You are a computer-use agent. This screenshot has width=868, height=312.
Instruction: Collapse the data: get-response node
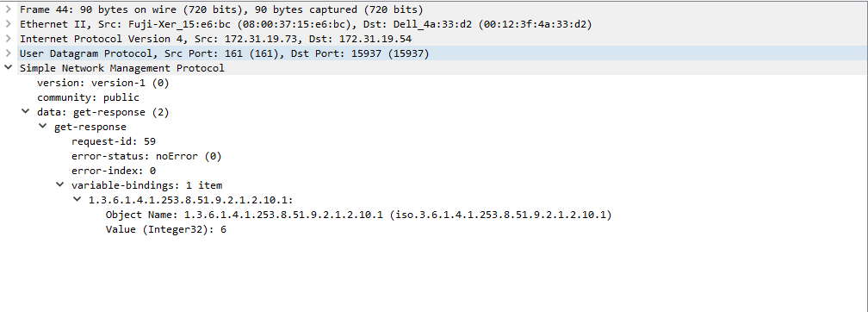[25, 112]
